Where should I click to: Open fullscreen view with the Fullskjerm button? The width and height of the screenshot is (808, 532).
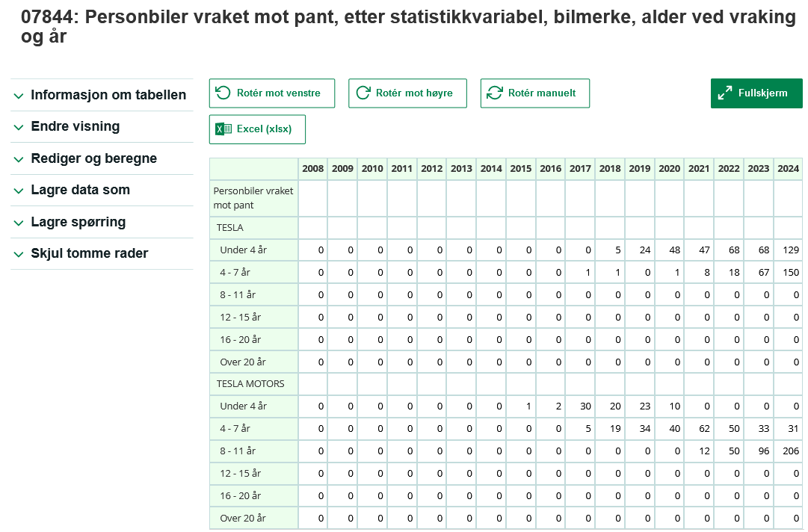(756, 93)
